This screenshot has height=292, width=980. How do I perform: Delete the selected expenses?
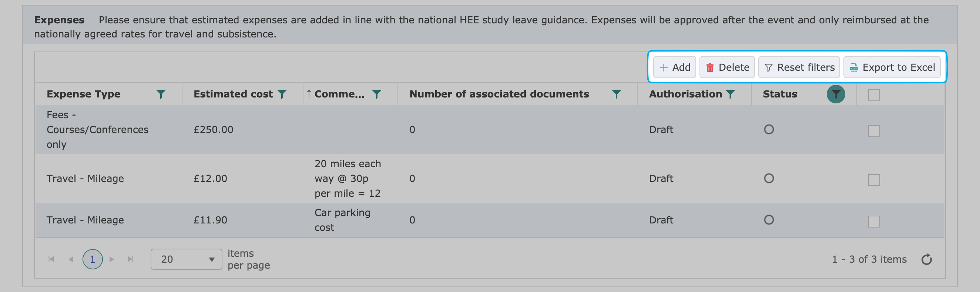(x=726, y=67)
